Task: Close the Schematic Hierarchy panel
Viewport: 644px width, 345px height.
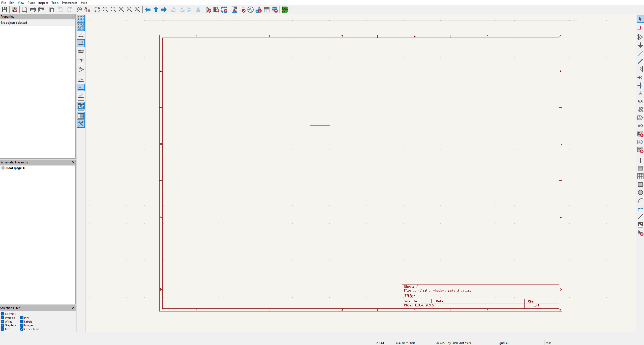Action: 73,162
